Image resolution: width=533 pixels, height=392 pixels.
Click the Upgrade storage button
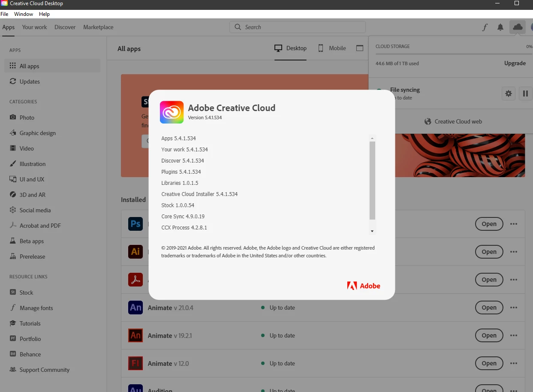pyautogui.click(x=515, y=63)
